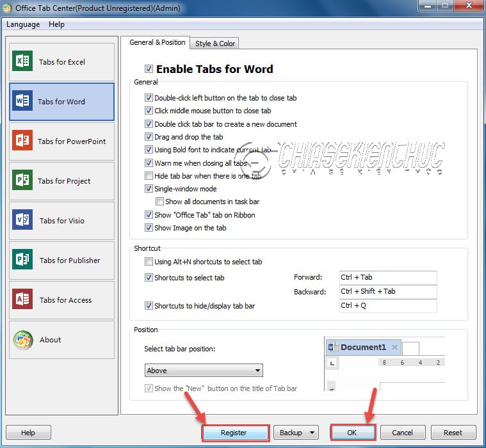This screenshot has width=486, height=448.
Task: Toggle Enable Tabs for Word checkbox
Action: [x=149, y=68]
